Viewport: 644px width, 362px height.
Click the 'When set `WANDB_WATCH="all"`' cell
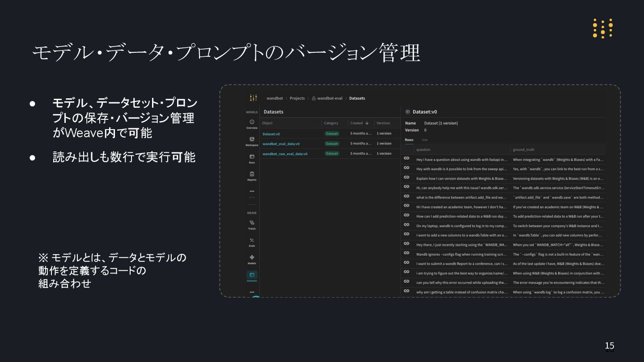click(x=559, y=244)
